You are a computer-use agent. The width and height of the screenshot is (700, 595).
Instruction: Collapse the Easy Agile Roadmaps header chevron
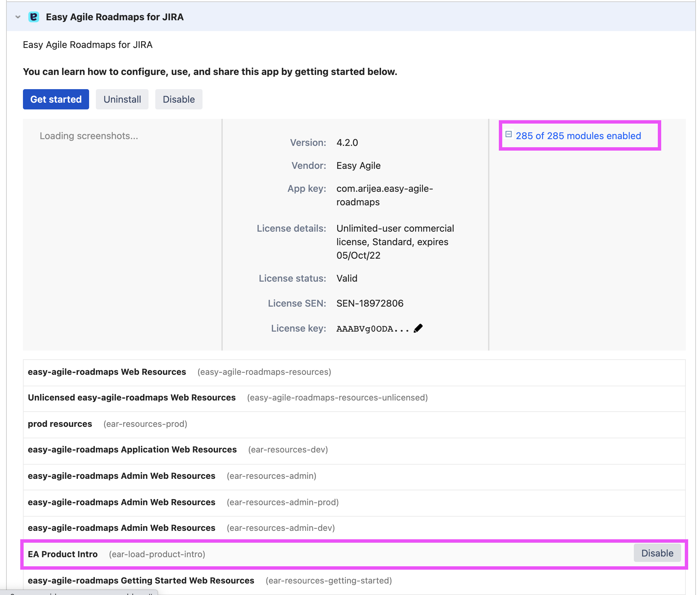pyautogui.click(x=18, y=17)
